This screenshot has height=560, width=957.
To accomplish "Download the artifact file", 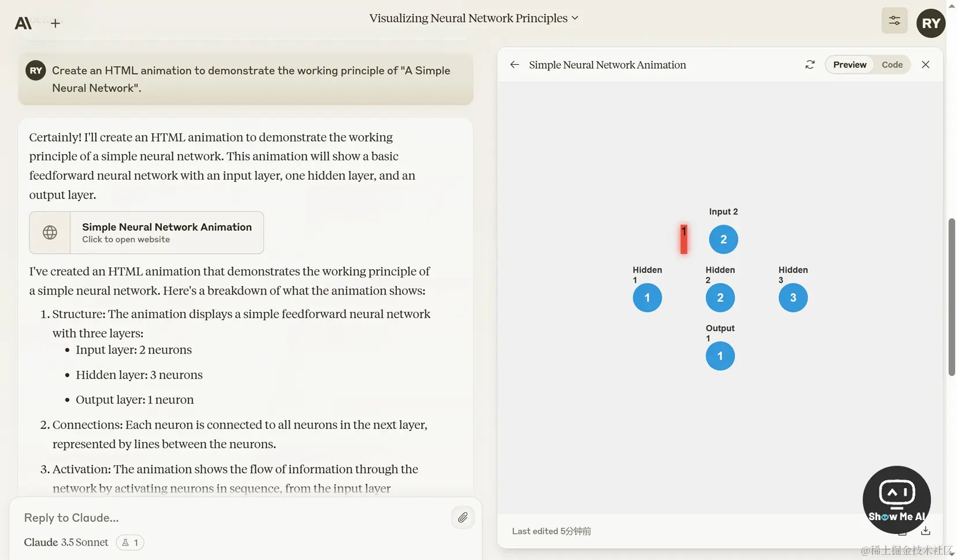I will [x=926, y=530].
